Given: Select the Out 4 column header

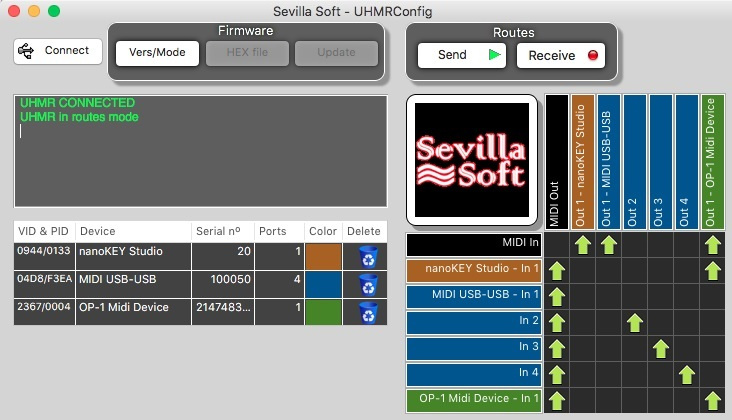Looking at the screenshot, I should tap(687, 162).
